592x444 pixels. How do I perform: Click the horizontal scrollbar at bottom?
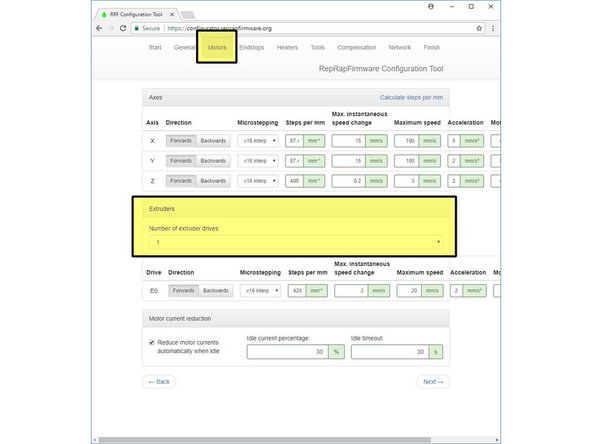(264, 440)
